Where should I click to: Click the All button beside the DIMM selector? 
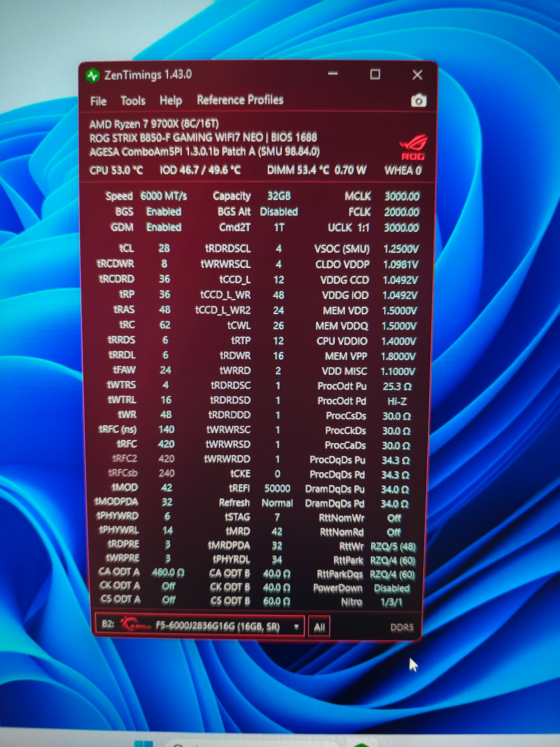(x=319, y=627)
